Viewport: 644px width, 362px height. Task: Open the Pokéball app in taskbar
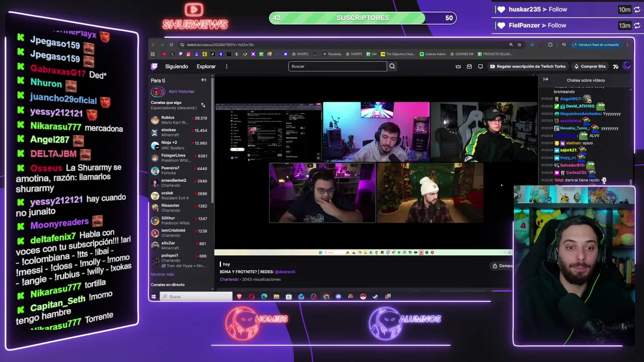[x=363, y=297]
